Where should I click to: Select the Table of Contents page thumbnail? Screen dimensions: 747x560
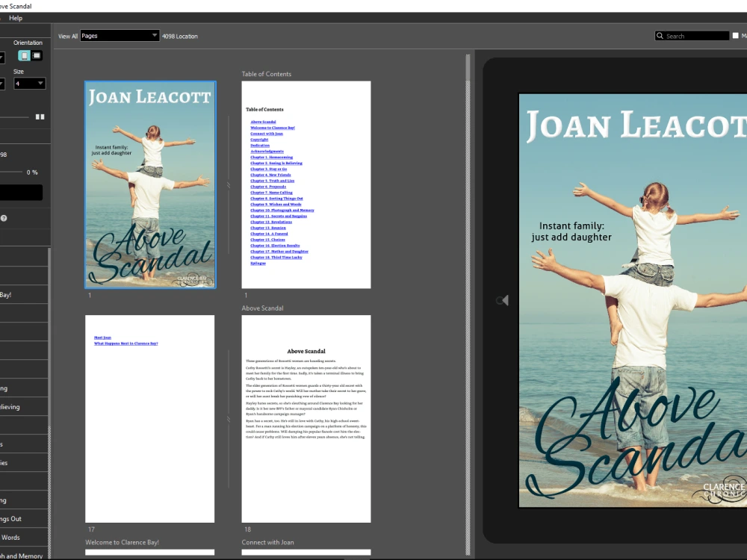click(306, 184)
